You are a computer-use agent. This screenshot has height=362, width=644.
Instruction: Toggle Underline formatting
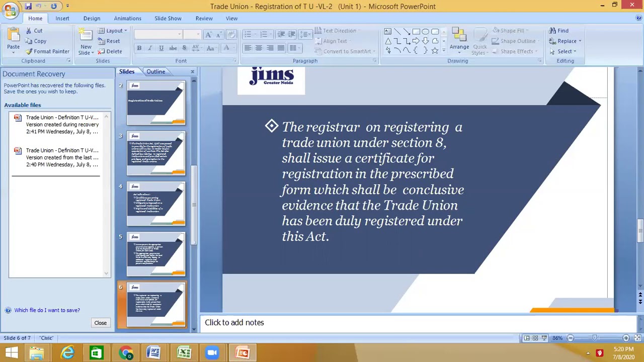(x=161, y=48)
